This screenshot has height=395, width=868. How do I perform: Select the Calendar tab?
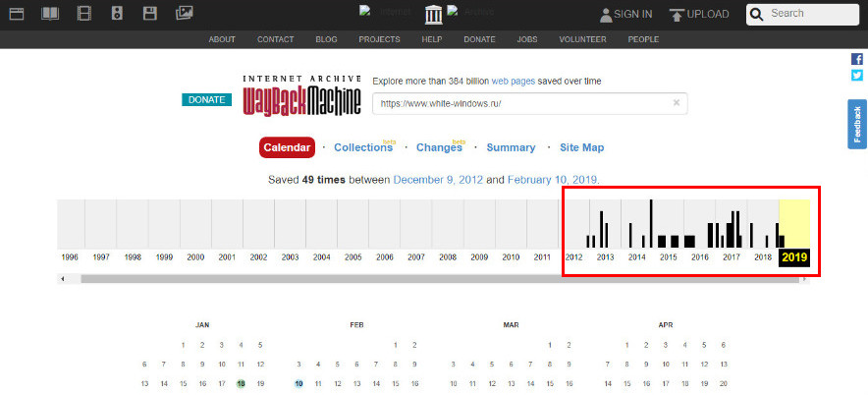pos(287,147)
